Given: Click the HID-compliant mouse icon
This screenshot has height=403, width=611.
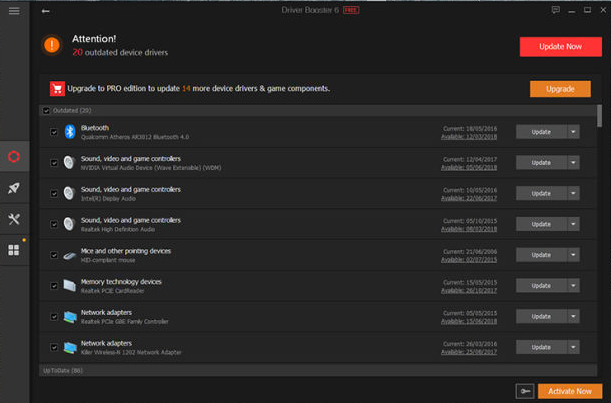Looking at the screenshot, I should pos(69,255).
